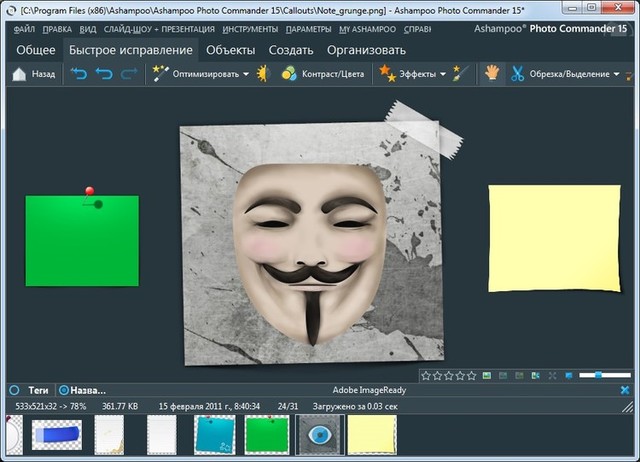Select the yellow sticky note on canvas
Screen dimensions: 640x462
pyautogui.click(x=554, y=238)
